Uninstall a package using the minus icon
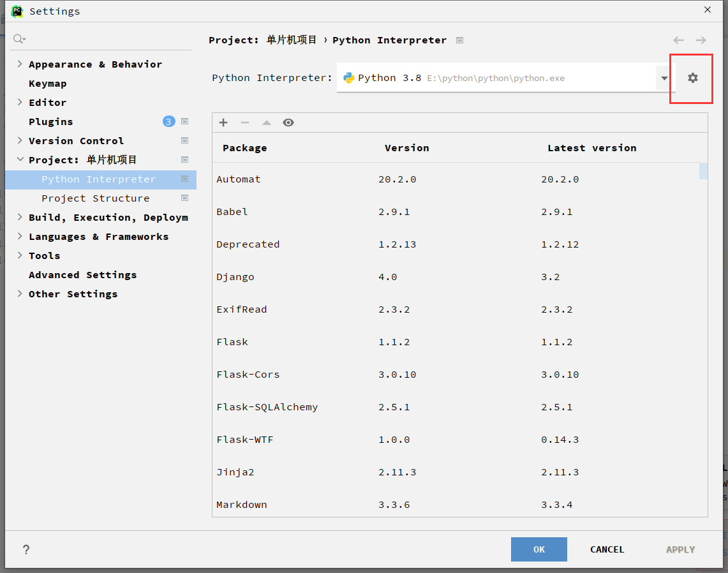The image size is (728, 573). (245, 122)
